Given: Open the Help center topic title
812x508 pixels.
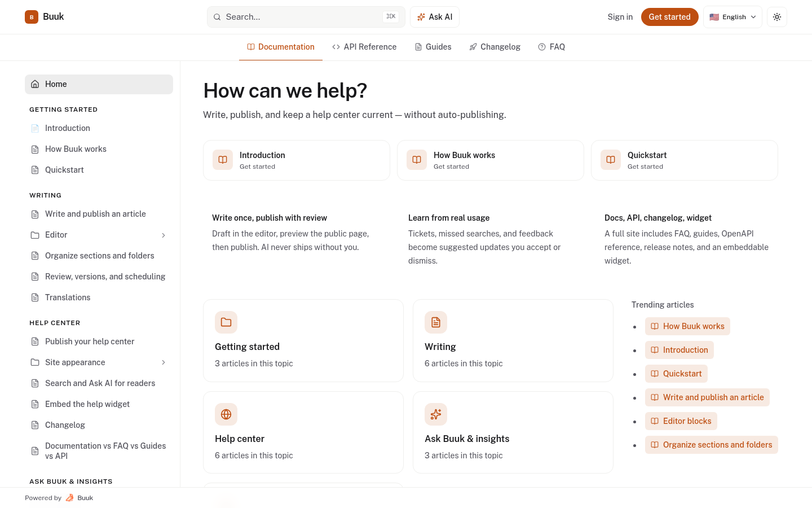Looking at the screenshot, I should click(x=240, y=439).
